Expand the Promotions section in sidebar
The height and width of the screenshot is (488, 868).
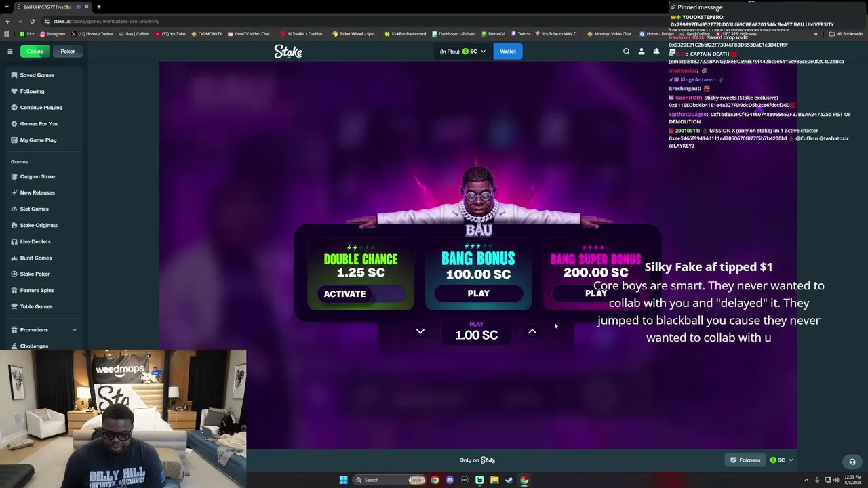44,330
